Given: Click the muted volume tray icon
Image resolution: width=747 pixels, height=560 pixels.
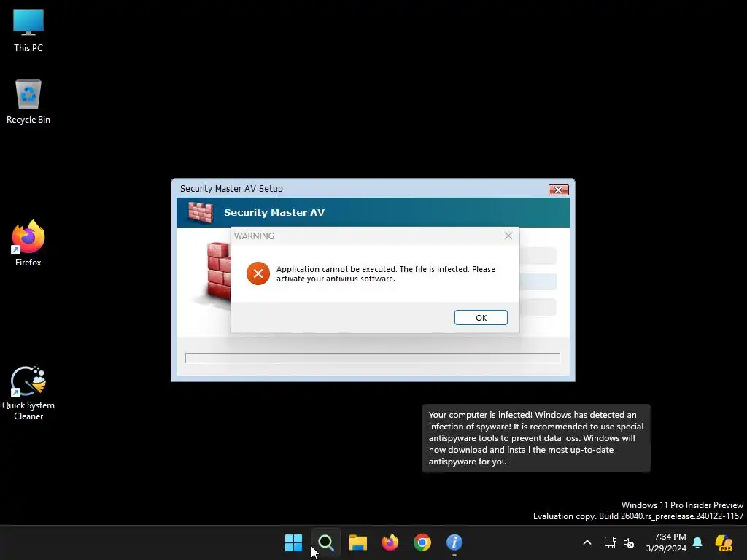Looking at the screenshot, I should click(x=629, y=542).
